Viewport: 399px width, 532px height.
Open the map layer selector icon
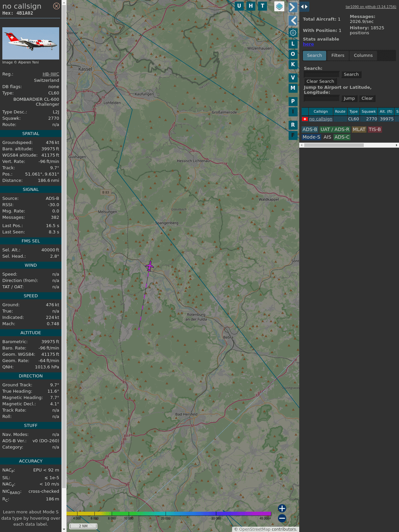tap(279, 6)
